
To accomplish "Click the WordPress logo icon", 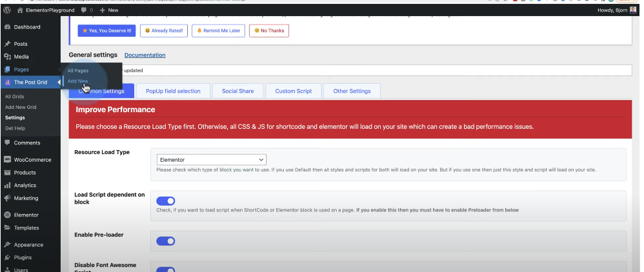I will pos(7,10).
